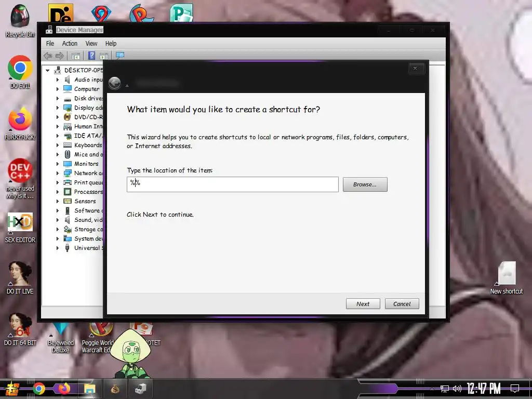This screenshot has height=399, width=532.
Task: Select the Recycle Bin desktop icon
Action: [x=20, y=21]
